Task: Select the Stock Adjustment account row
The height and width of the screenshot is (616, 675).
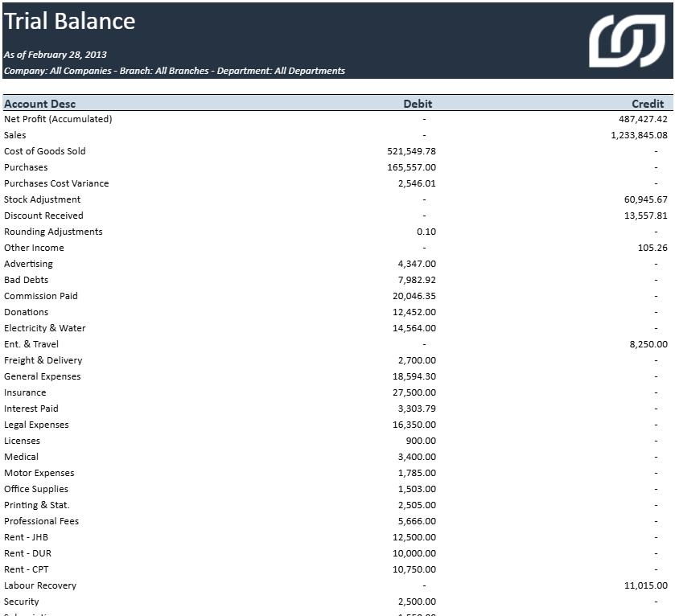Action: point(43,199)
